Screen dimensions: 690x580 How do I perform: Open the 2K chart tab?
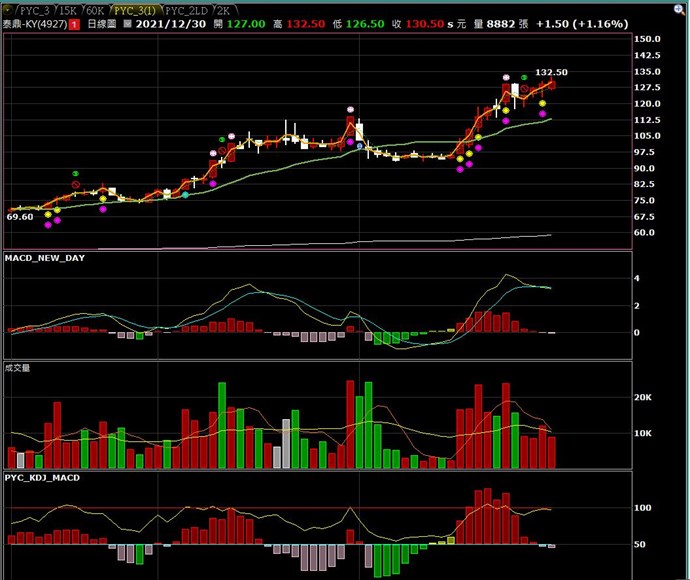pos(221,7)
